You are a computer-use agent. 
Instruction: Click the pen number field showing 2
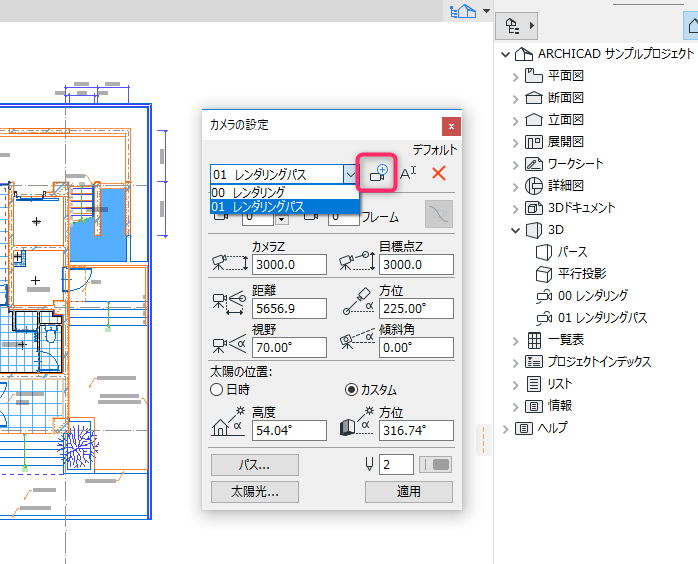(396, 465)
